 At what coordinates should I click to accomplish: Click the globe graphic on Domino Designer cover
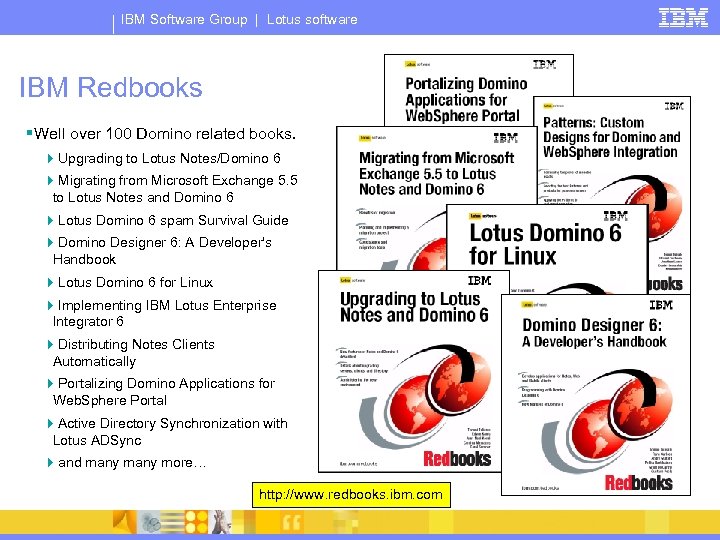(x=608, y=420)
